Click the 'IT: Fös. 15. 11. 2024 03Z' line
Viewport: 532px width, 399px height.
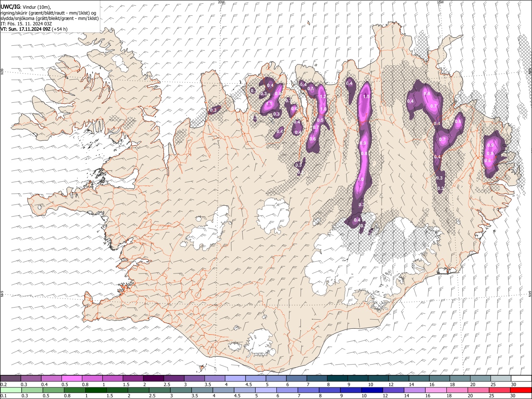pyautogui.click(x=26, y=24)
